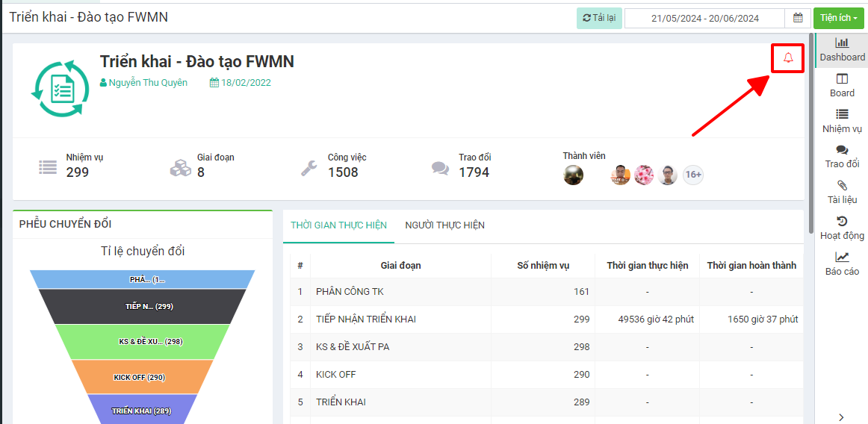Open the Trao đổi discussion panel

pyautogui.click(x=842, y=156)
